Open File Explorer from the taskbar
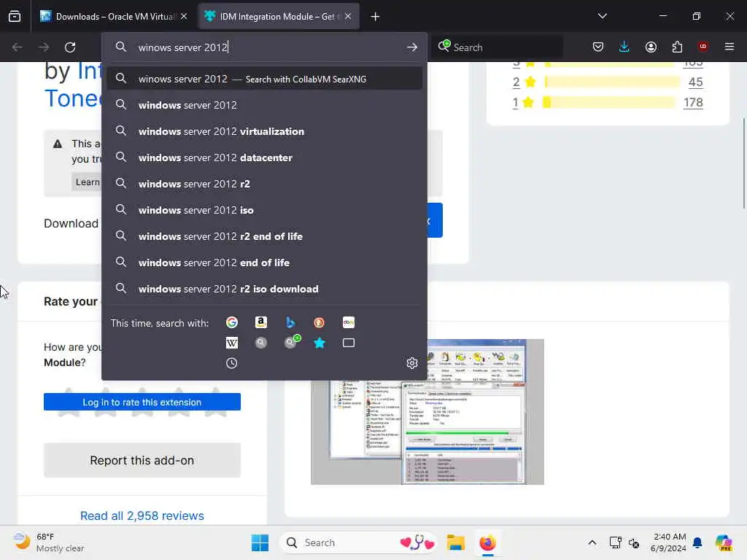Viewport: 747px width, 560px height. tap(455, 542)
